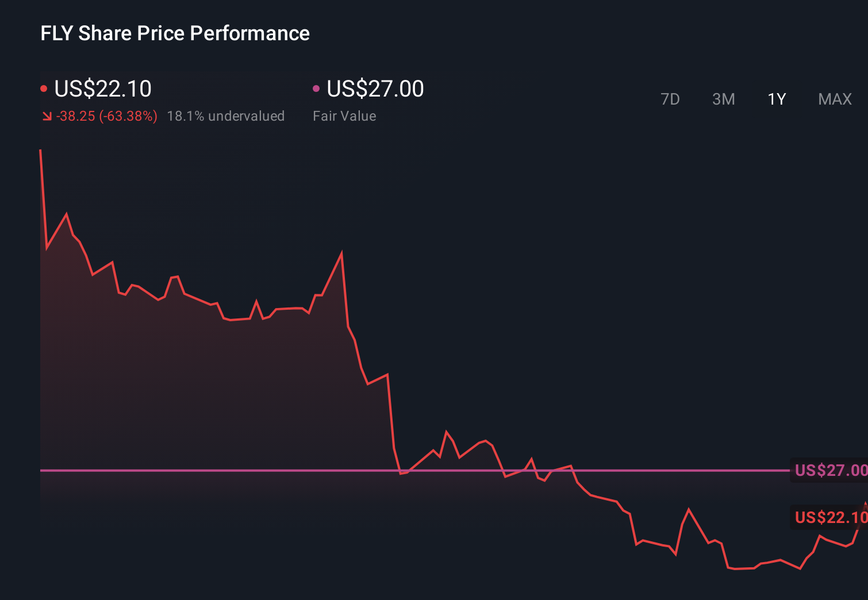The width and height of the screenshot is (868, 600).
Task: Toggle the share price series visibility
Action: point(102,89)
